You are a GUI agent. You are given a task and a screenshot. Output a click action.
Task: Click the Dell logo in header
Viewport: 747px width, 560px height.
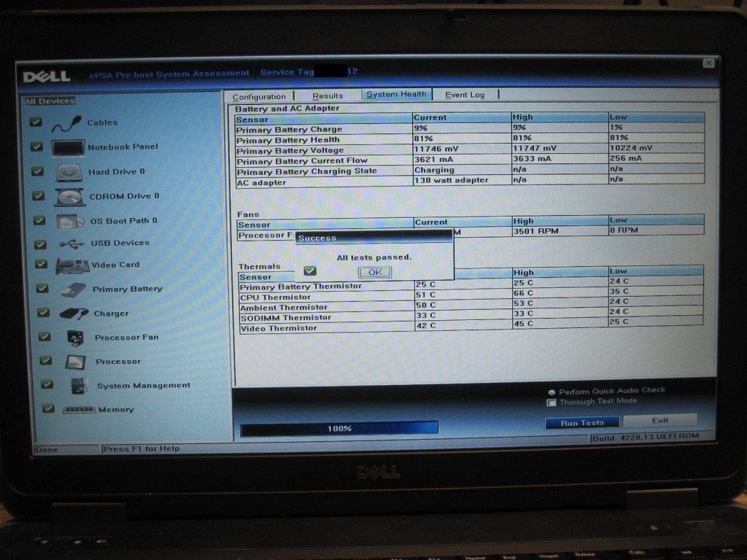pyautogui.click(x=47, y=77)
